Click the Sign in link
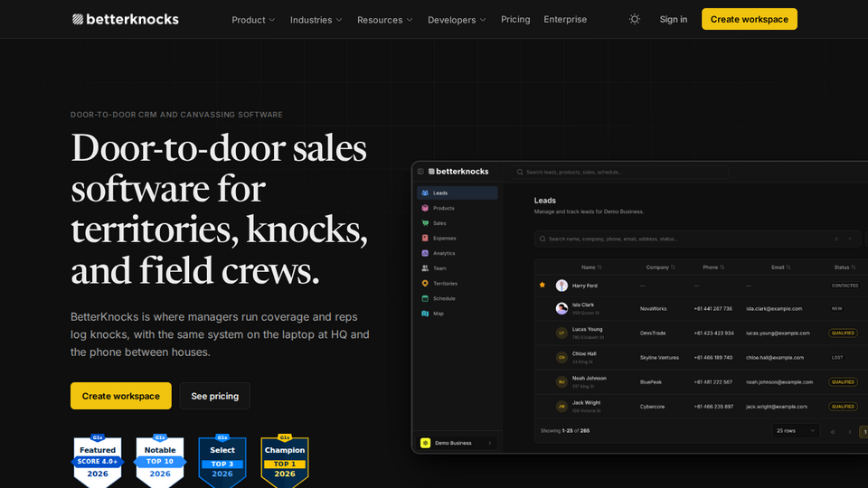 [x=673, y=19]
